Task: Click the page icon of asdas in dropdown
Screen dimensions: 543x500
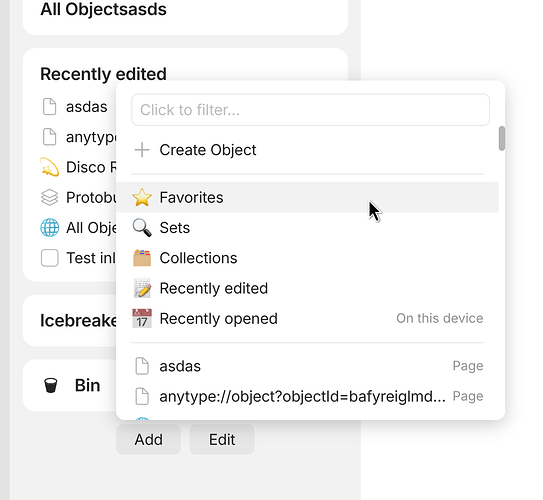Action: 142,366
